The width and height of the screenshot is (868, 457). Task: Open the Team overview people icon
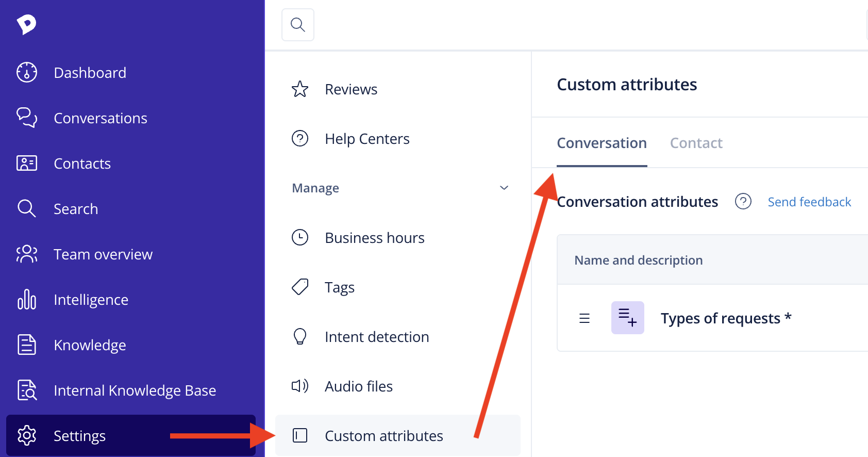point(27,254)
